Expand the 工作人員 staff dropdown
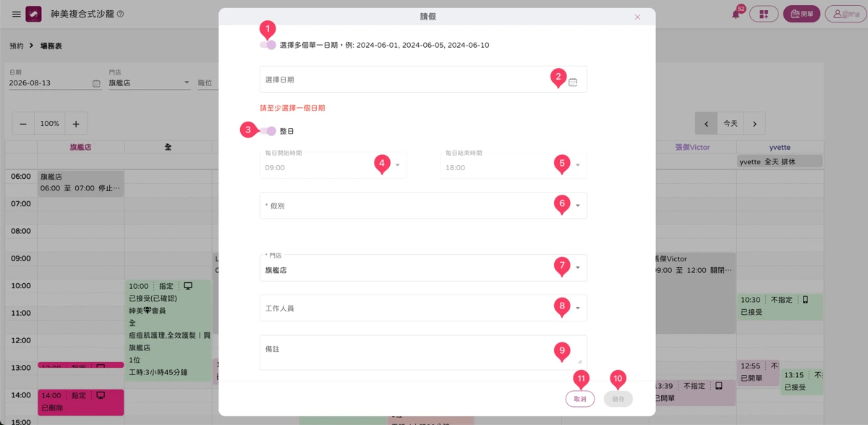 point(423,308)
